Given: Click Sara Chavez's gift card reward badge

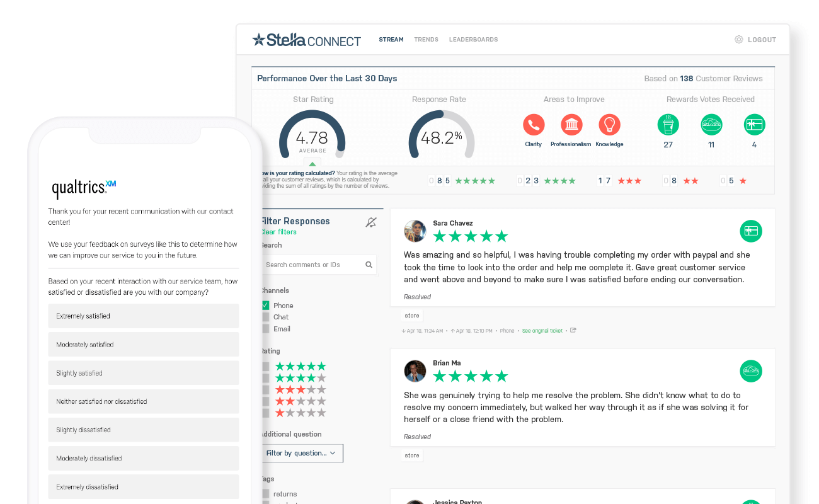Looking at the screenshot, I should click(x=751, y=231).
